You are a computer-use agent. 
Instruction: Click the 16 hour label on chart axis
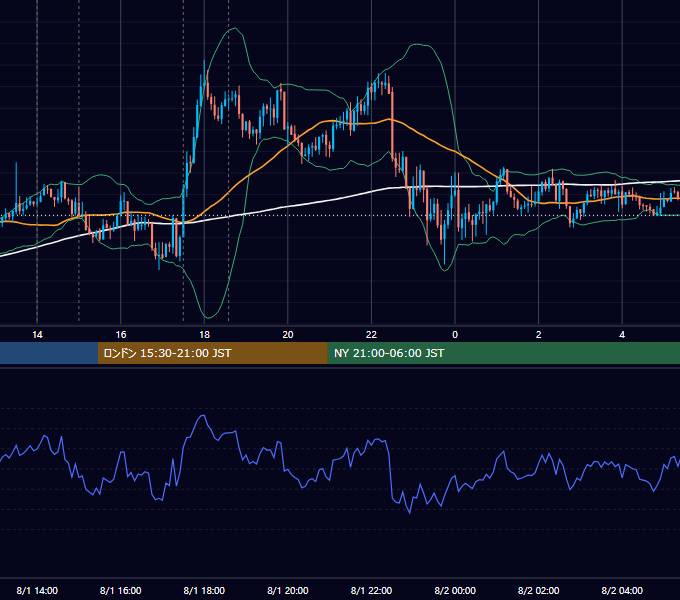pos(121,335)
